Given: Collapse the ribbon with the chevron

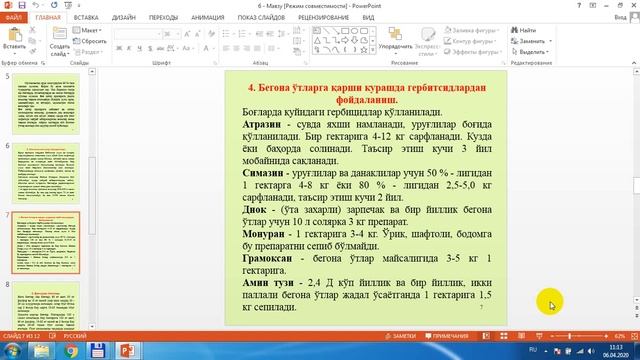Looking at the screenshot, I should click(x=634, y=63).
